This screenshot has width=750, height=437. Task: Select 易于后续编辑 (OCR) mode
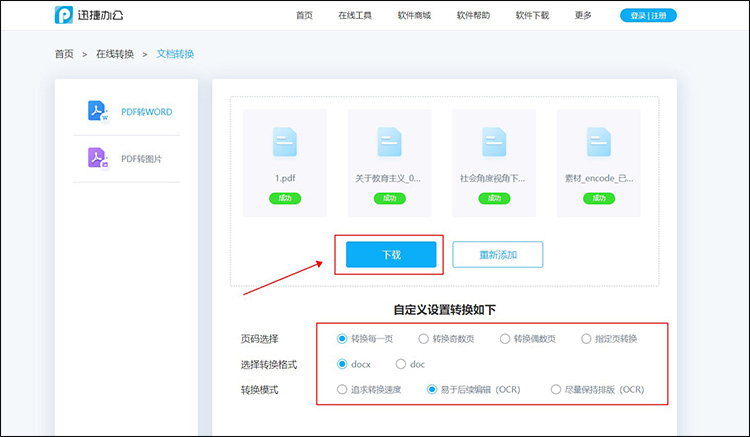tap(474, 390)
